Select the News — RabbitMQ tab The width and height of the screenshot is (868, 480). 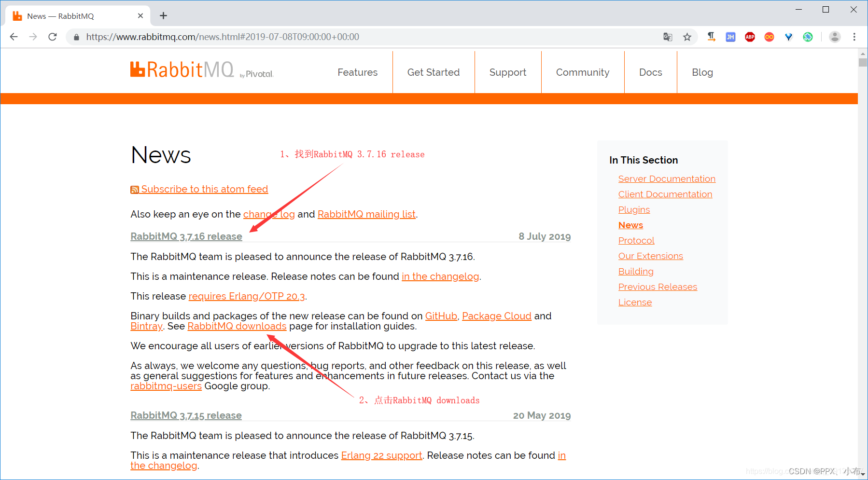pos(78,16)
